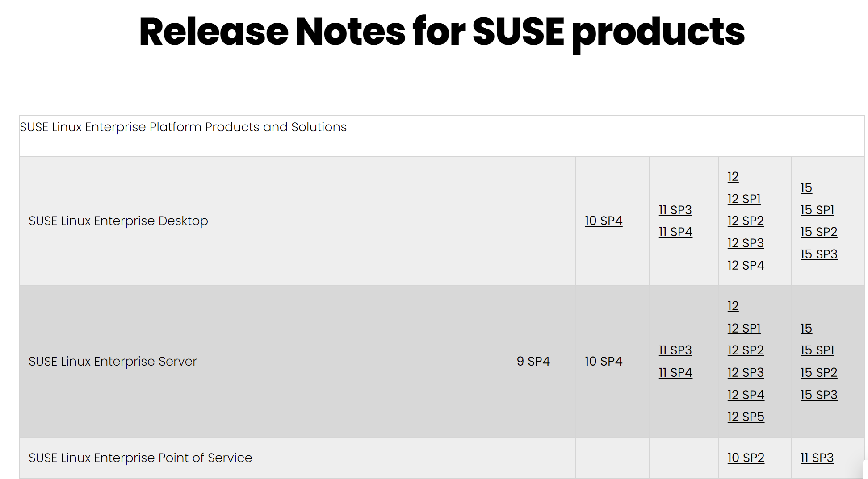
Task: Open Desktop 15 SP2 release notes
Action: point(818,232)
